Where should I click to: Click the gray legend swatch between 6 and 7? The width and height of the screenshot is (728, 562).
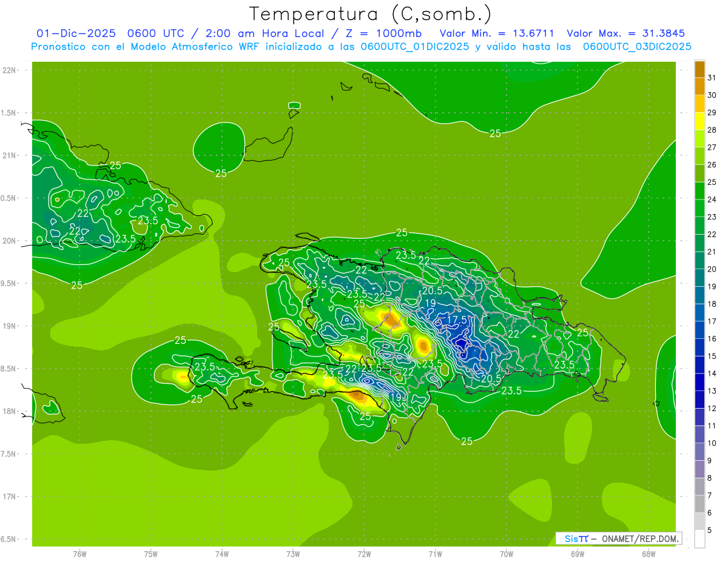[699, 504]
